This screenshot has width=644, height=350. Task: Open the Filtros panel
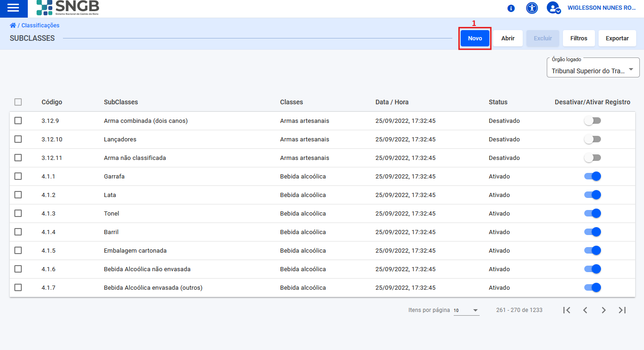point(579,38)
